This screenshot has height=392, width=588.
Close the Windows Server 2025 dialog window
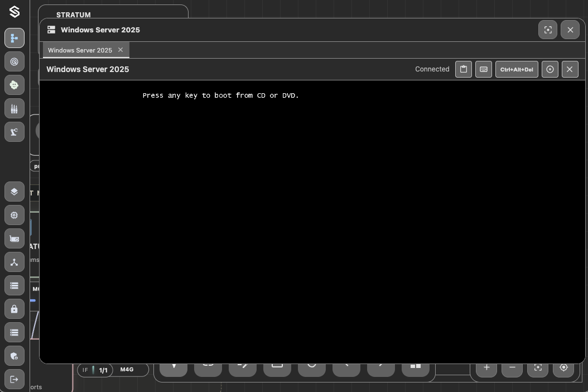pos(570,30)
